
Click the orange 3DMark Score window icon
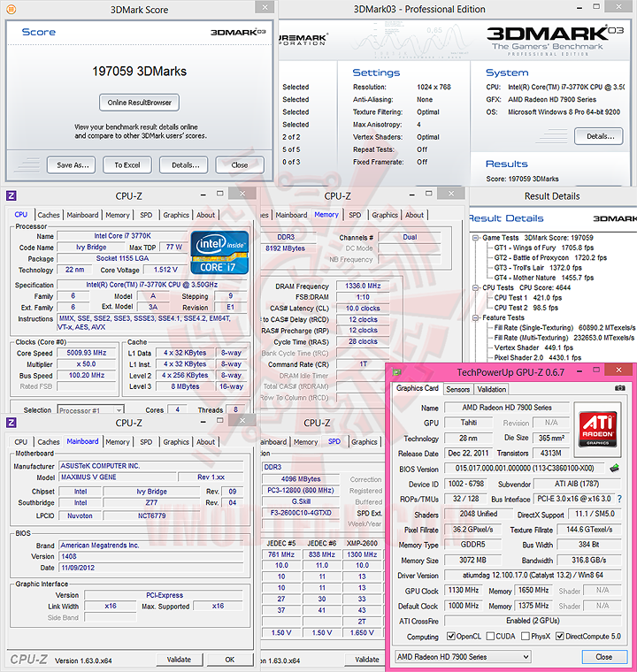pyautogui.click(x=12, y=9)
